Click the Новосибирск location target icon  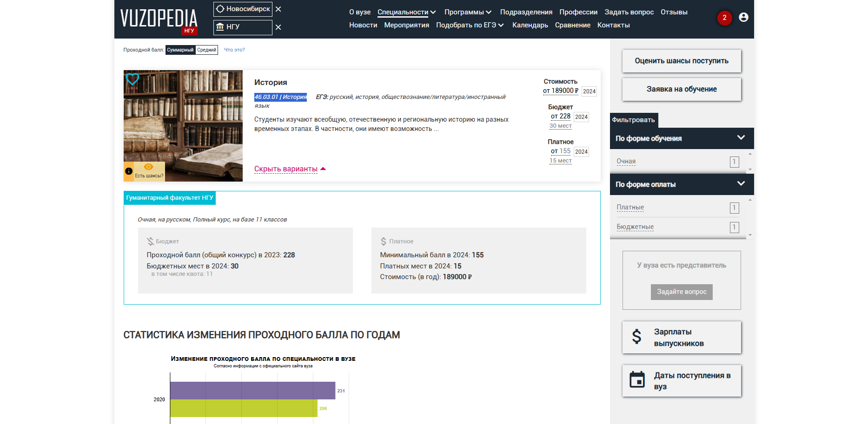point(220,9)
